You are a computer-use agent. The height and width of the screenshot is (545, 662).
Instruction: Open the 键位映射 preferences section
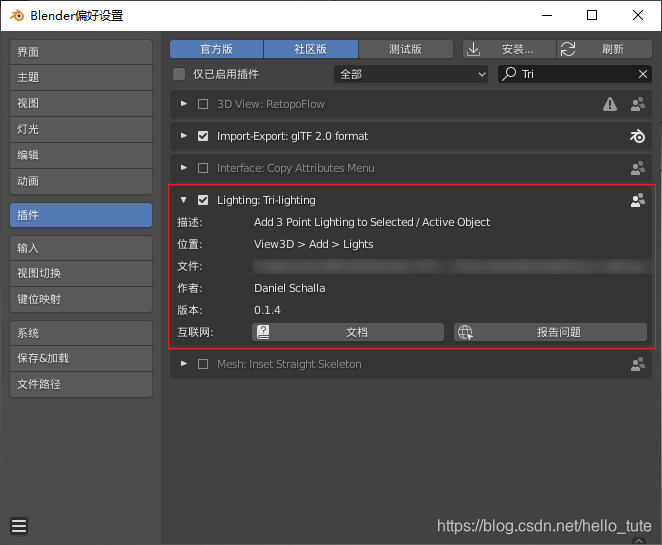tap(81, 300)
